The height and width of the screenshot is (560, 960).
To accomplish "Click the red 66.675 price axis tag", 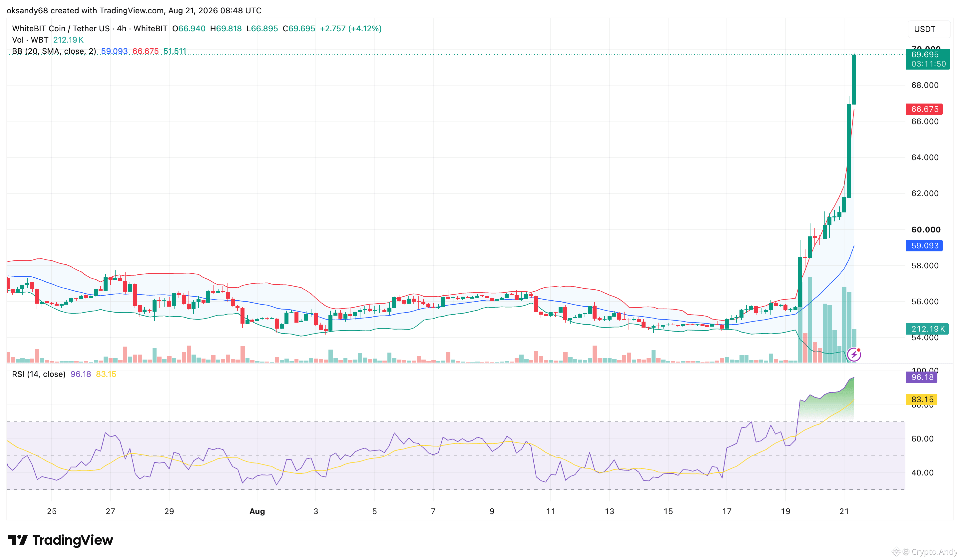I will pos(924,109).
